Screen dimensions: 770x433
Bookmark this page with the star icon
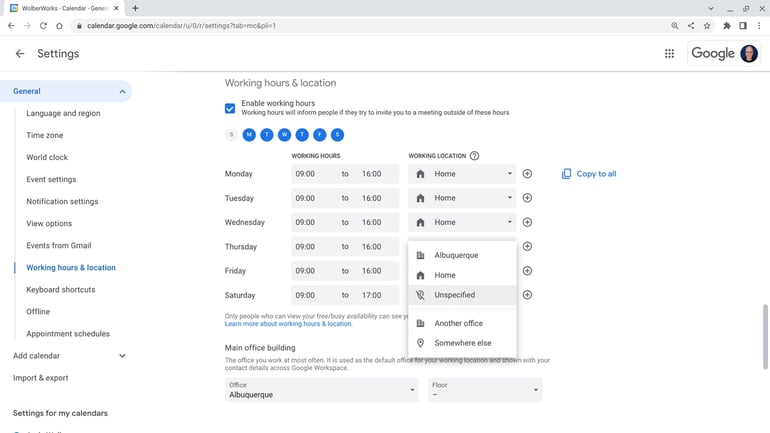pyautogui.click(x=707, y=26)
